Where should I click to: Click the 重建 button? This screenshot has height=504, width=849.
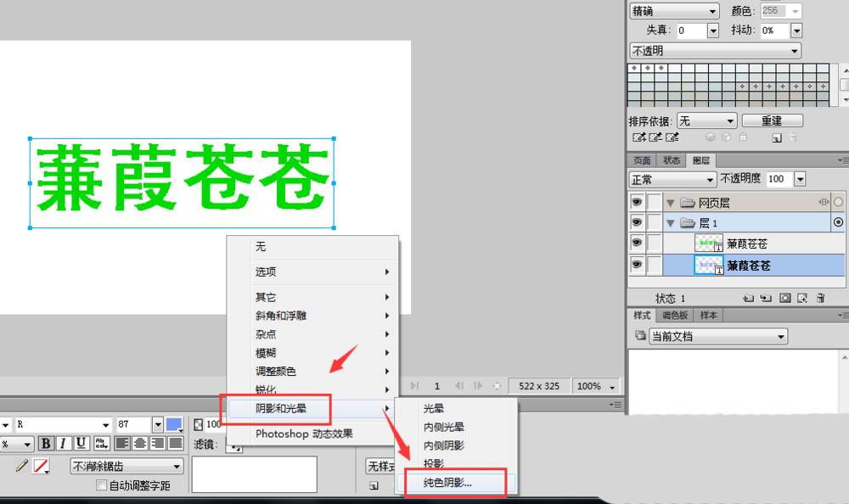[773, 120]
